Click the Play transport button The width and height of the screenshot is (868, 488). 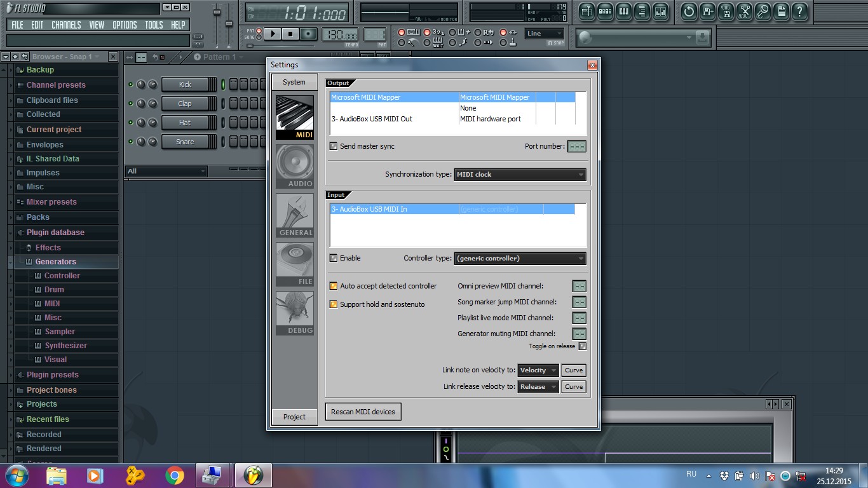pyautogui.click(x=273, y=34)
